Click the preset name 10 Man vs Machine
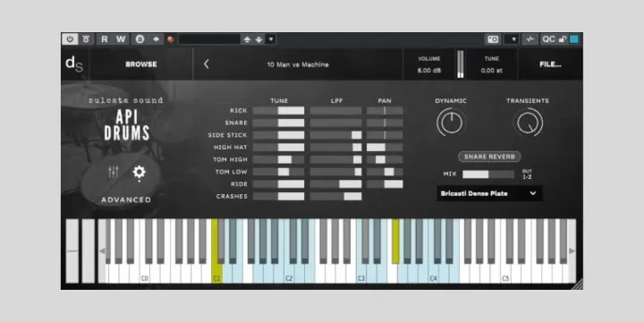 click(298, 64)
